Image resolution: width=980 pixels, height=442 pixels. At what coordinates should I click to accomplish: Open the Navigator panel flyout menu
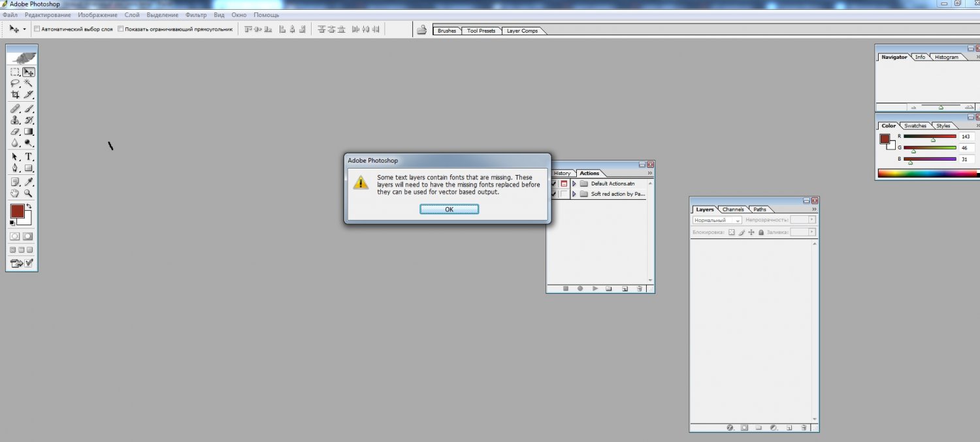tap(977, 57)
